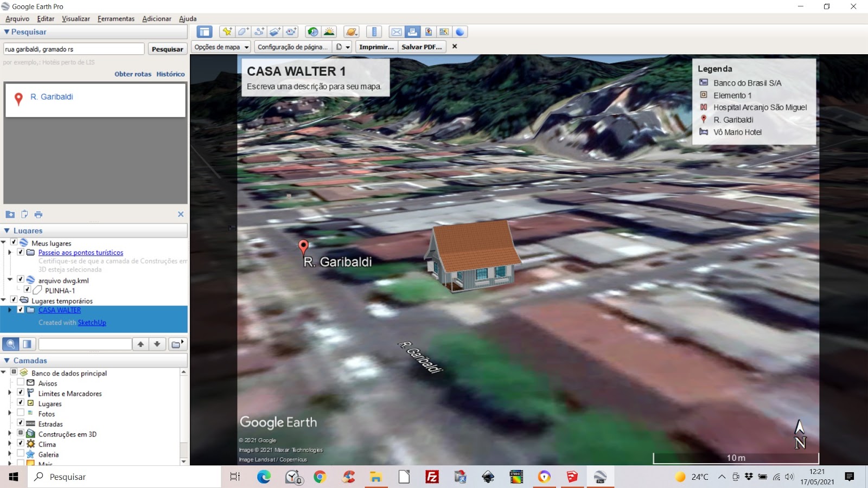Open the Visualizar menu

[x=76, y=18]
